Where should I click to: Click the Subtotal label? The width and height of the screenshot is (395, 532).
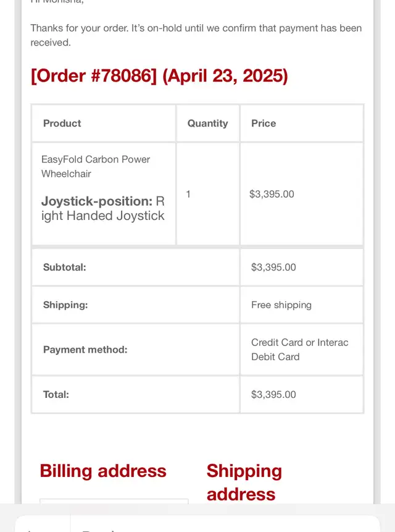tap(64, 267)
